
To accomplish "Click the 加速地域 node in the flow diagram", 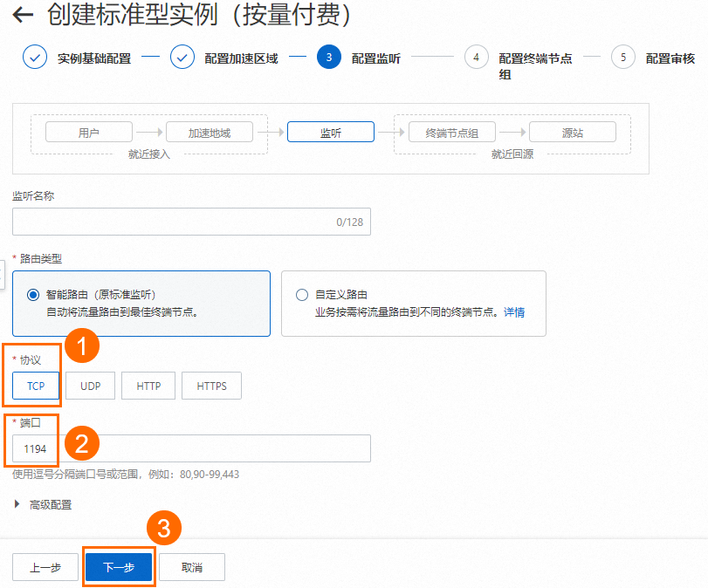I will tap(209, 132).
